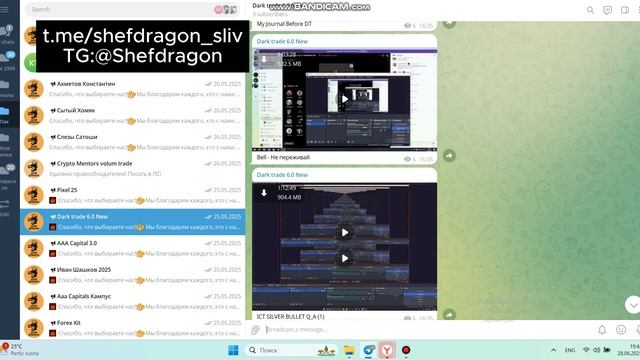Open the channel discussion comments icon
640x360 pixels.
click(607, 10)
